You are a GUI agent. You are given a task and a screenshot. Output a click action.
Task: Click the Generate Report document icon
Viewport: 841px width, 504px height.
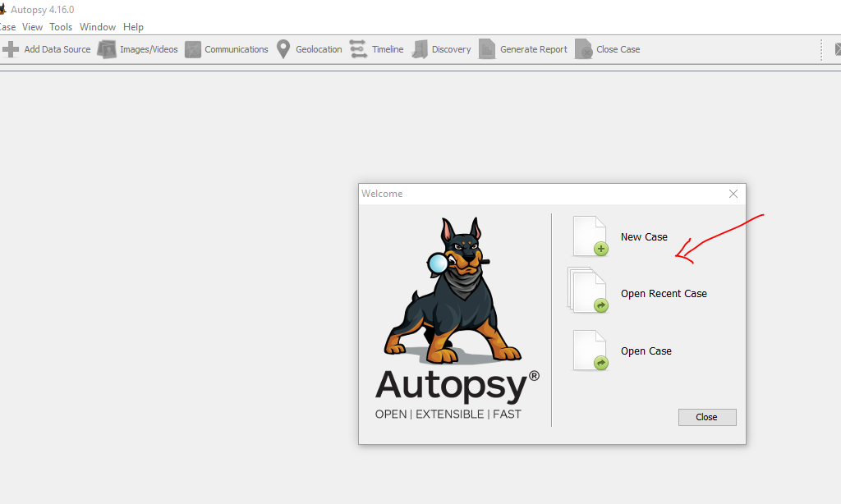487,49
